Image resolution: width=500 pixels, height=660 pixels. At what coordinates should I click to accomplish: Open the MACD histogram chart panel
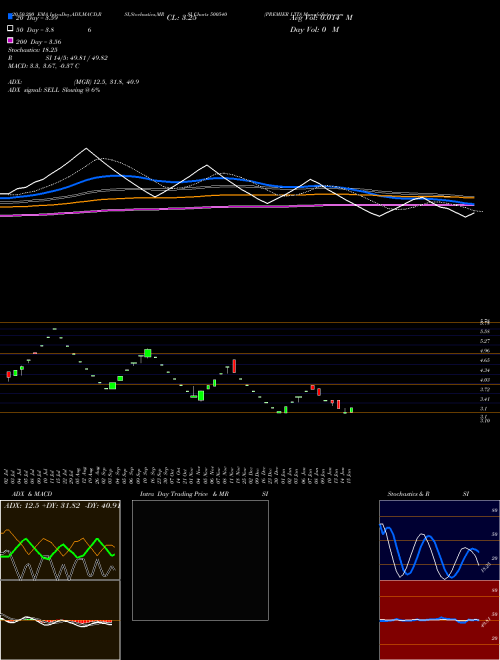tap(60, 620)
